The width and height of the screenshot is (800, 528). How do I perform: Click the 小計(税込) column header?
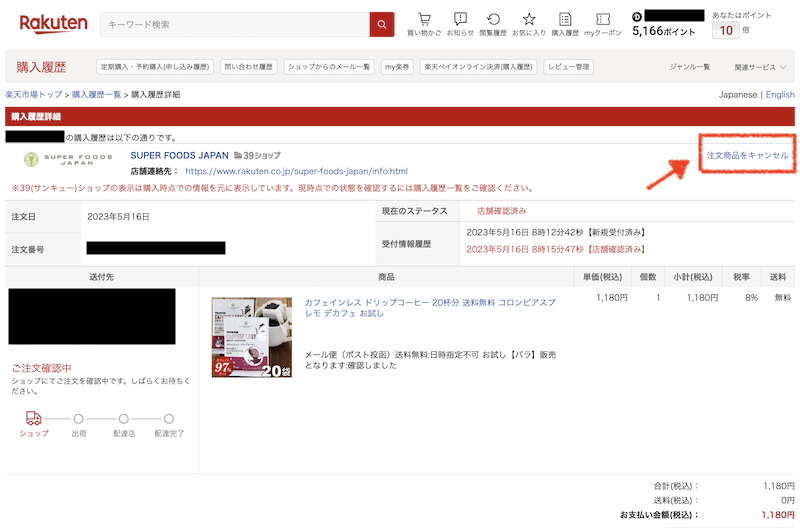692,276
